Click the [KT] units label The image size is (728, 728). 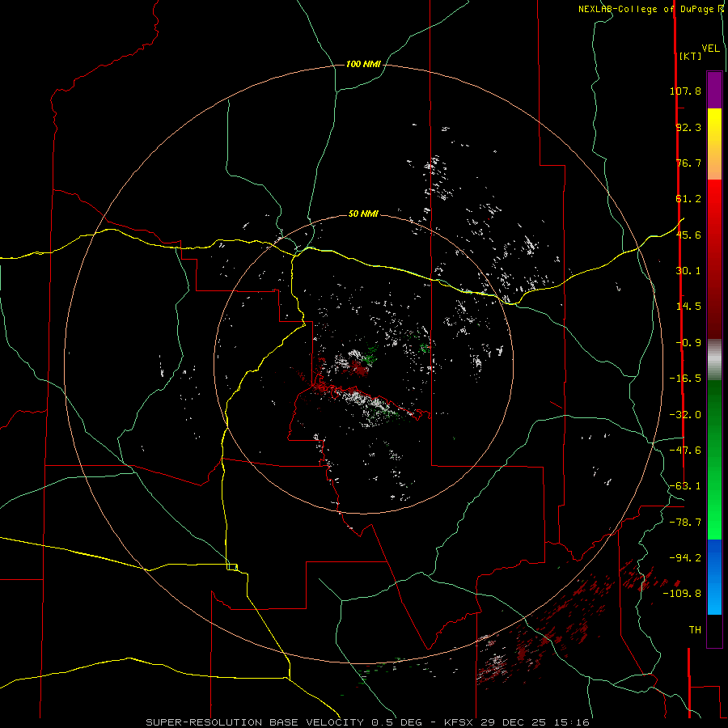691,56
